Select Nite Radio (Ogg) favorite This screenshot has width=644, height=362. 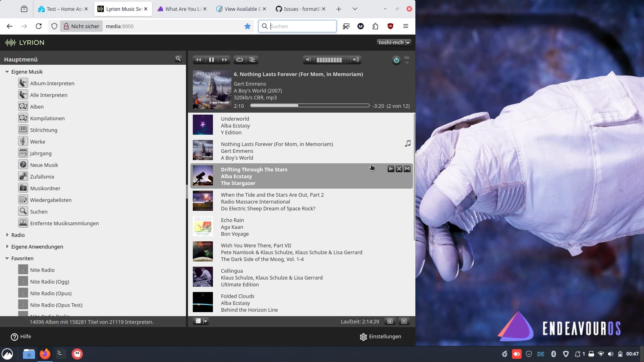(50, 282)
